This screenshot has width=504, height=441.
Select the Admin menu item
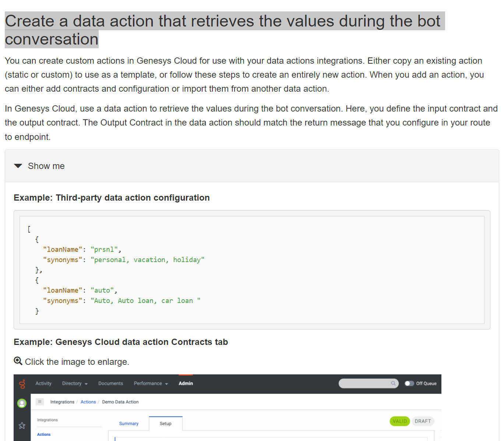[x=186, y=384]
